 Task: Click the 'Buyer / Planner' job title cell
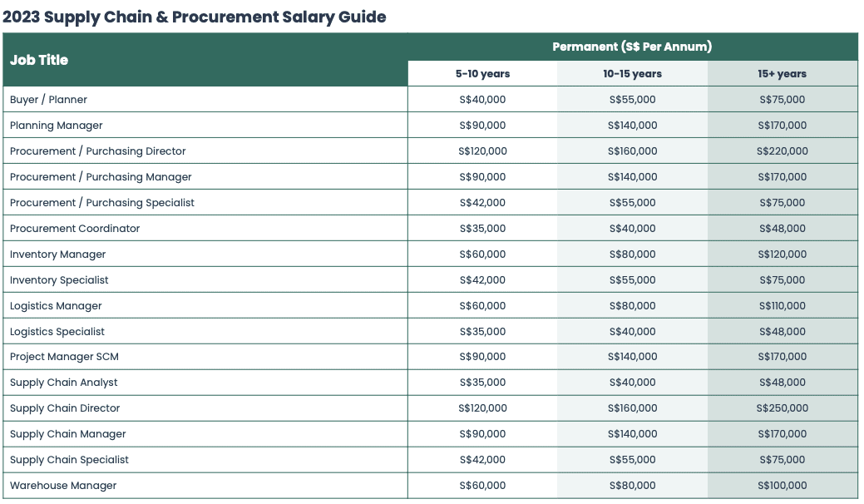[x=48, y=100]
